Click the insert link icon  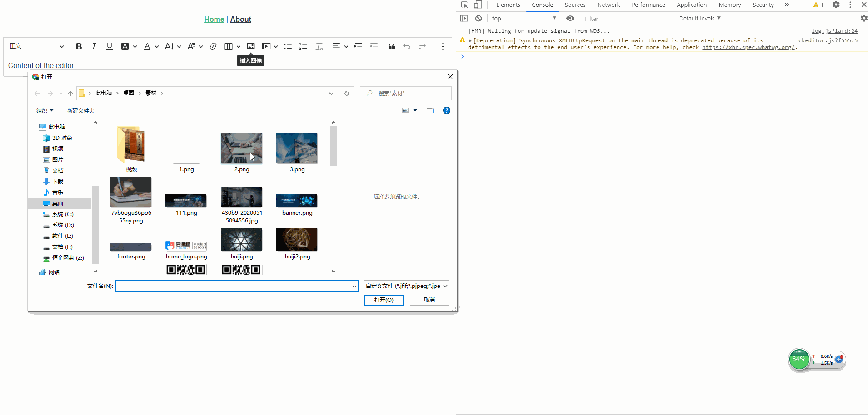213,46
